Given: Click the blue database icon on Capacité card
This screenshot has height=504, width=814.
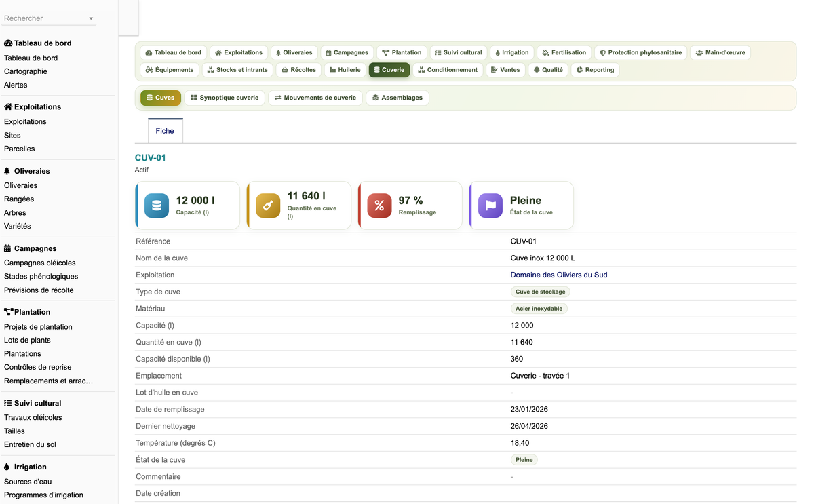Looking at the screenshot, I should tap(157, 206).
